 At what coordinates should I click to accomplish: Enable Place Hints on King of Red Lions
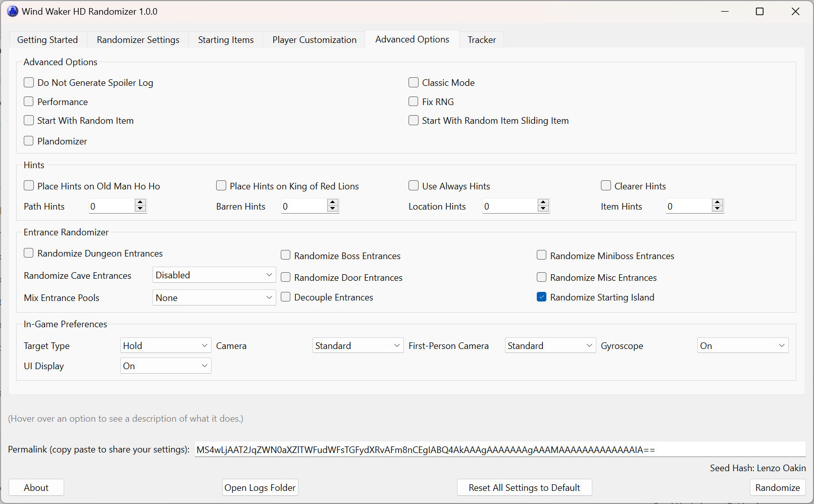(221, 186)
